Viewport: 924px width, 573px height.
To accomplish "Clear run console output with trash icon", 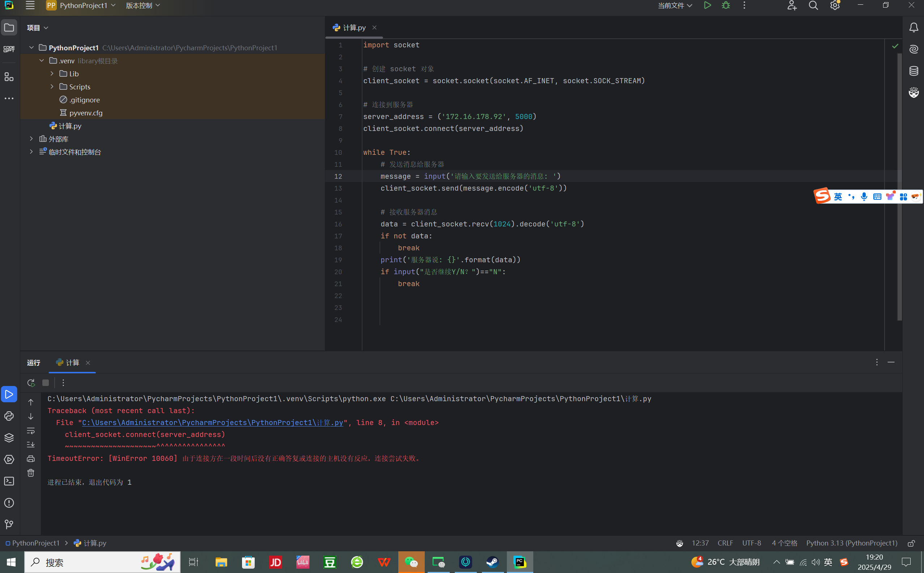I will point(31,472).
